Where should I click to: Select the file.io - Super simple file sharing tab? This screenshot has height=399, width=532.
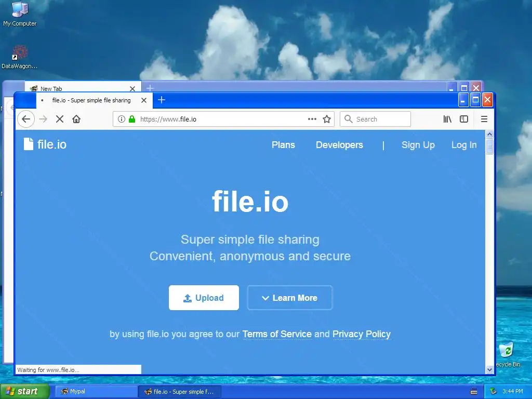(95, 100)
